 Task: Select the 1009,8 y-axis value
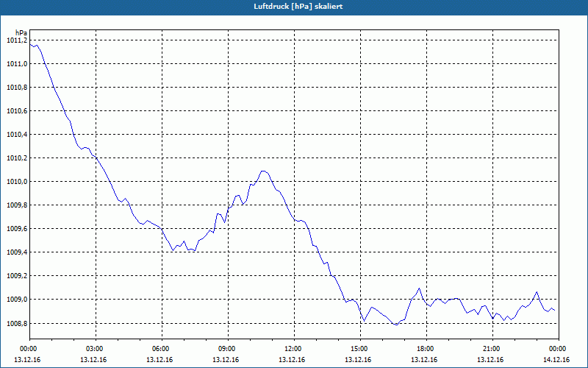17,205
